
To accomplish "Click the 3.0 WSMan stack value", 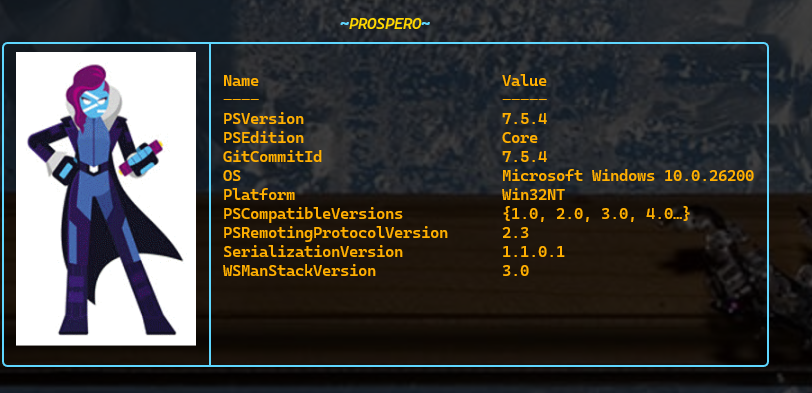I will click(x=515, y=271).
